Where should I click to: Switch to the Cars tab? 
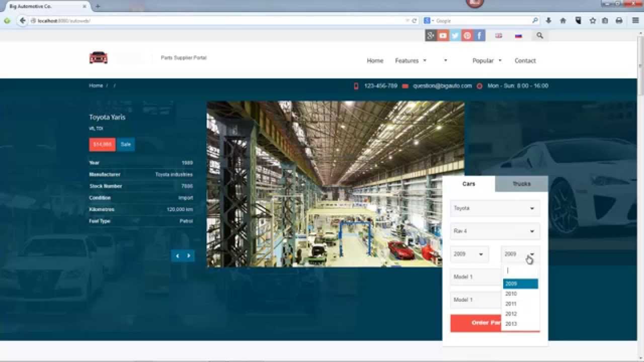click(469, 184)
